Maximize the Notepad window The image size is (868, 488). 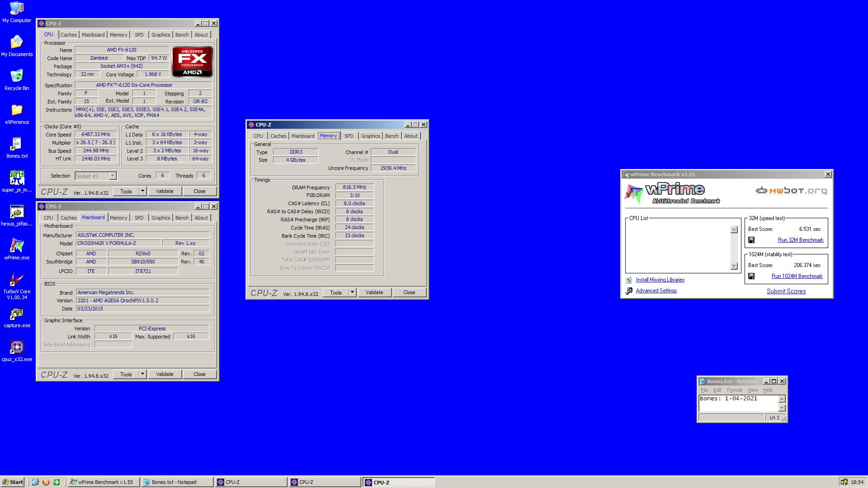coord(774,381)
